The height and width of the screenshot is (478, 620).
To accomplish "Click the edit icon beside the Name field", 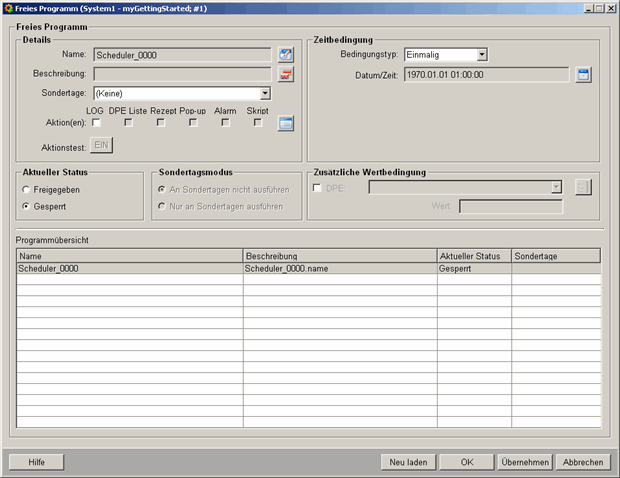I will point(285,55).
